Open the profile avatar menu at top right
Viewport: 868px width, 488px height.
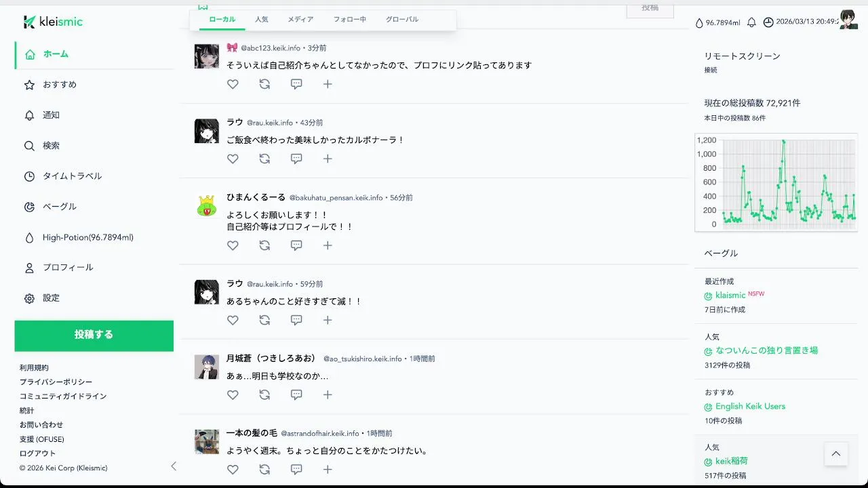(849, 20)
